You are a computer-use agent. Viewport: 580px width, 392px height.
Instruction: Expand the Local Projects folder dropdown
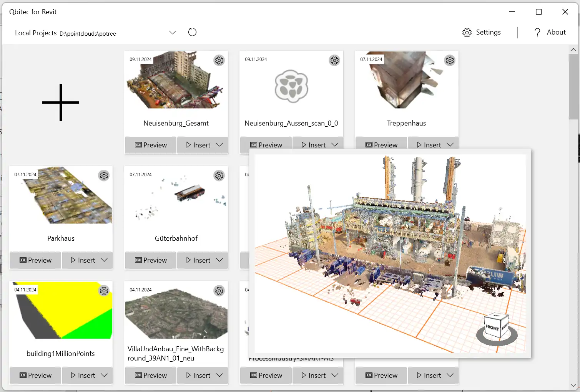tap(173, 33)
